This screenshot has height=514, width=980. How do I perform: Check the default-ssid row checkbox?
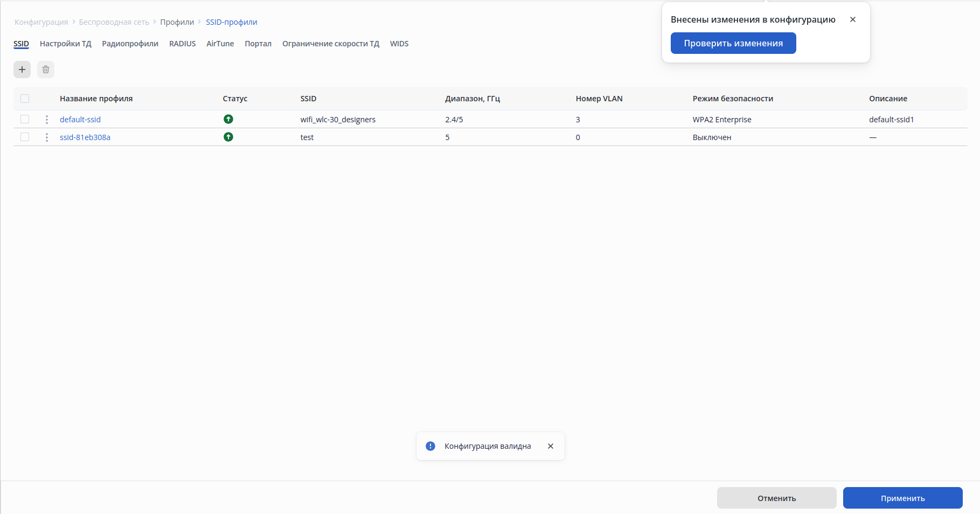tap(25, 119)
